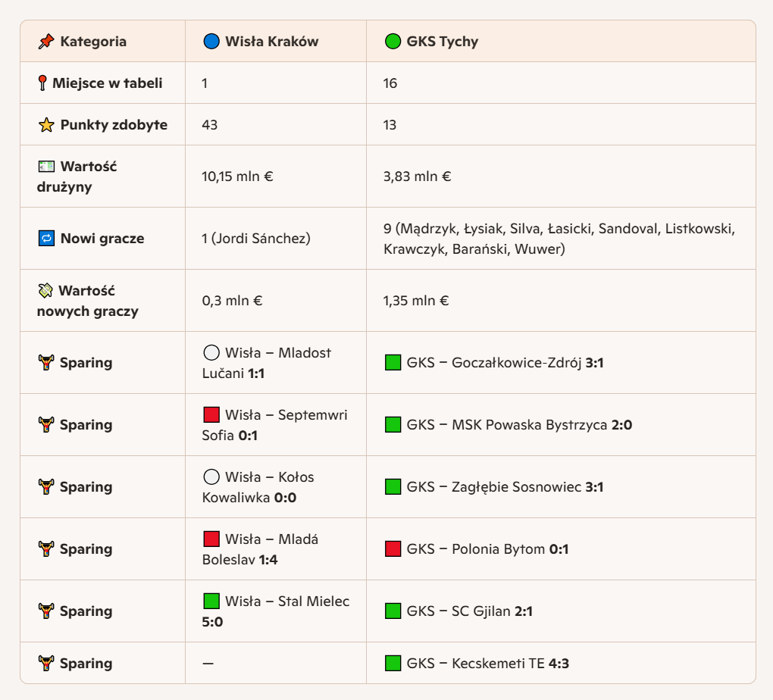
Task: Click the star icon beside Punkty zdobyte
Action: (x=46, y=125)
